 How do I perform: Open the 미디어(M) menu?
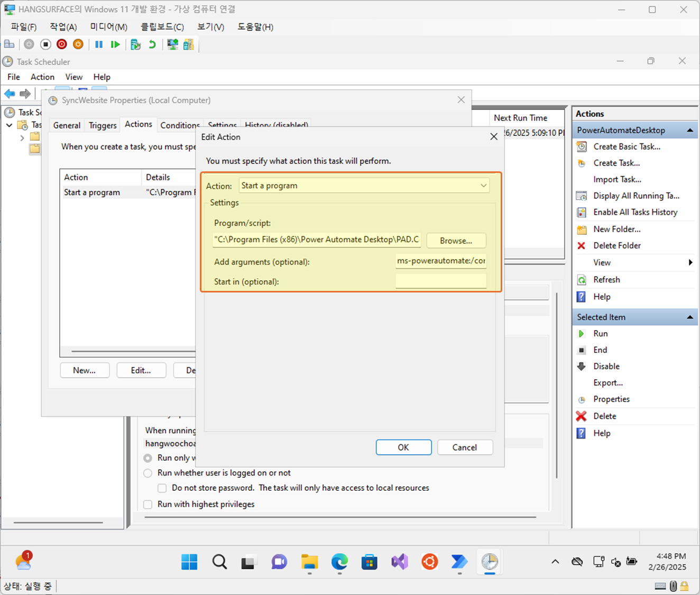[x=108, y=27]
